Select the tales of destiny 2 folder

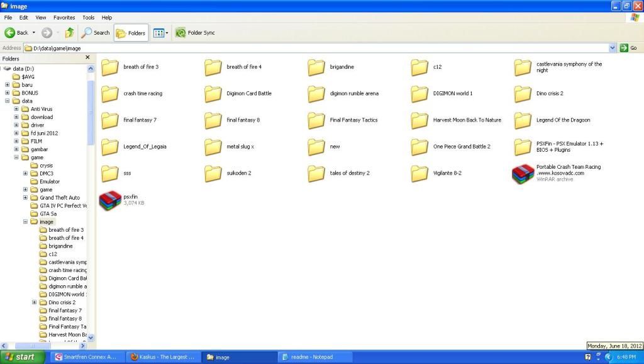(339, 173)
